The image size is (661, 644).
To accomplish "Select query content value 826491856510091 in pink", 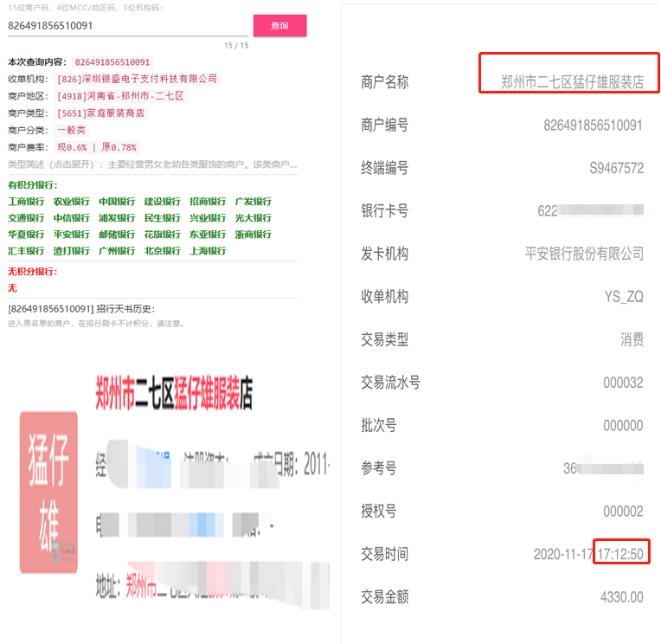I will [112, 62].
